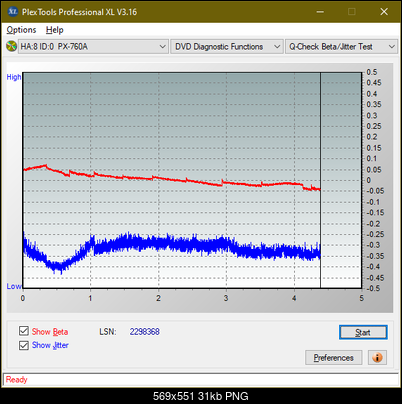This screenshot has width=402, height=404.
Task: Click the High jitter axis label
Action: click(x=14, y=77)
